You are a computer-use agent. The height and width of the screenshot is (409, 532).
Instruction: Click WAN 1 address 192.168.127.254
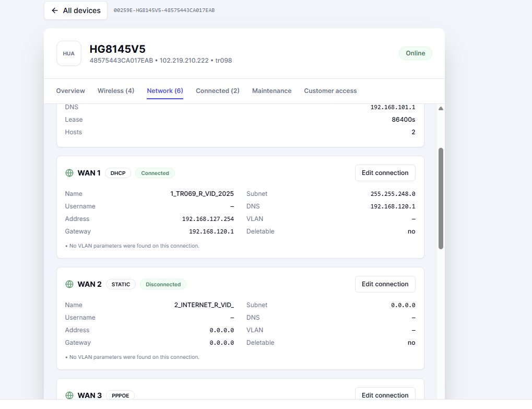click(x=208, y=219)
